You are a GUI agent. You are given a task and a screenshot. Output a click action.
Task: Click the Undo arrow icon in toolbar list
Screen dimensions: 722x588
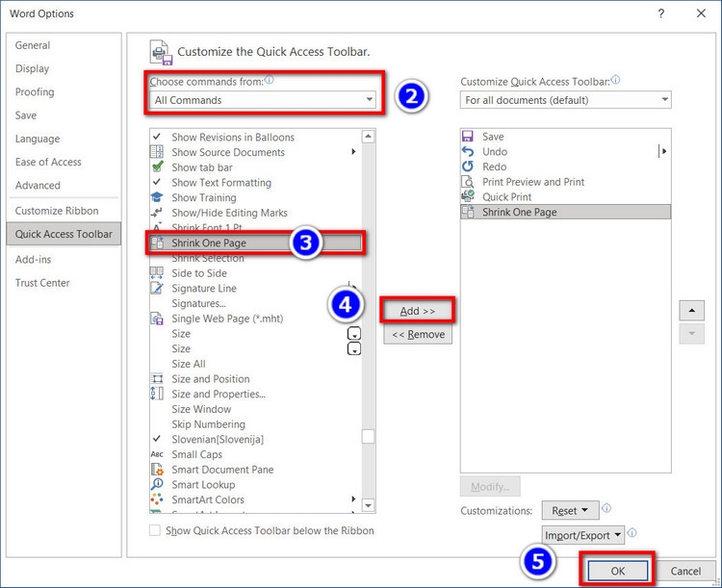(467, 151)
